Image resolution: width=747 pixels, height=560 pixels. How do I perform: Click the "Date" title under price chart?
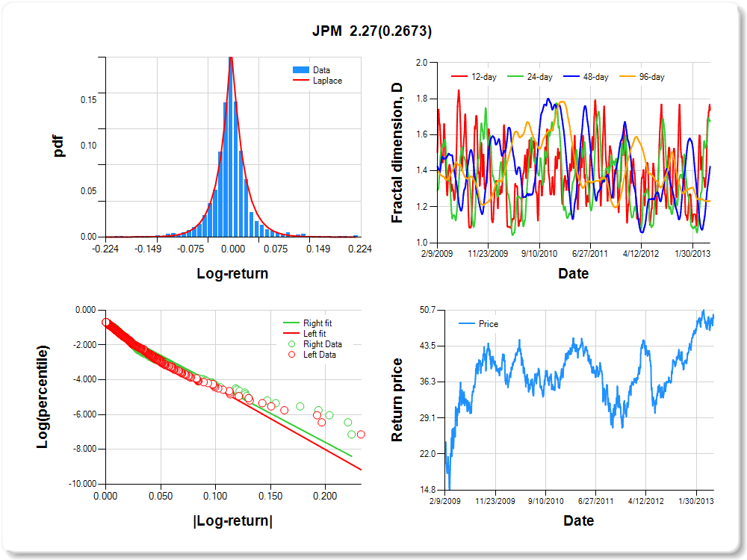[579, 520]
